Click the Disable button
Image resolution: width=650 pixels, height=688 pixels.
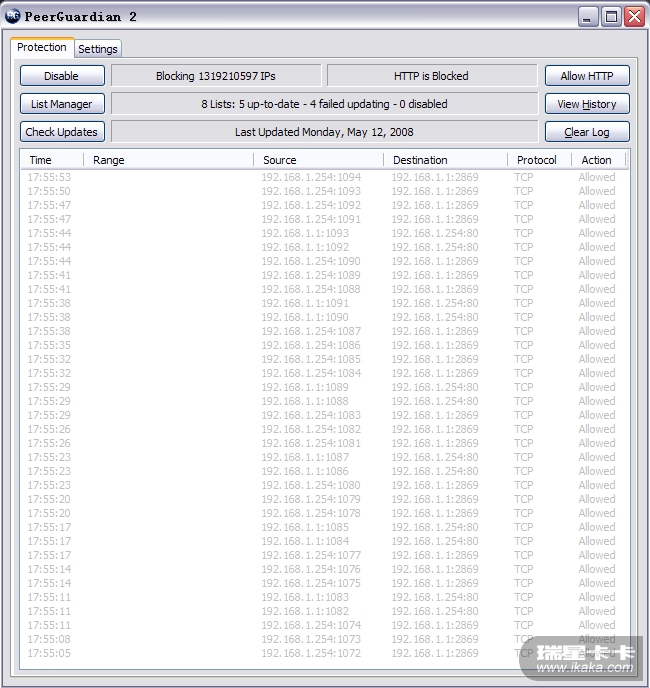coord(62,76)
